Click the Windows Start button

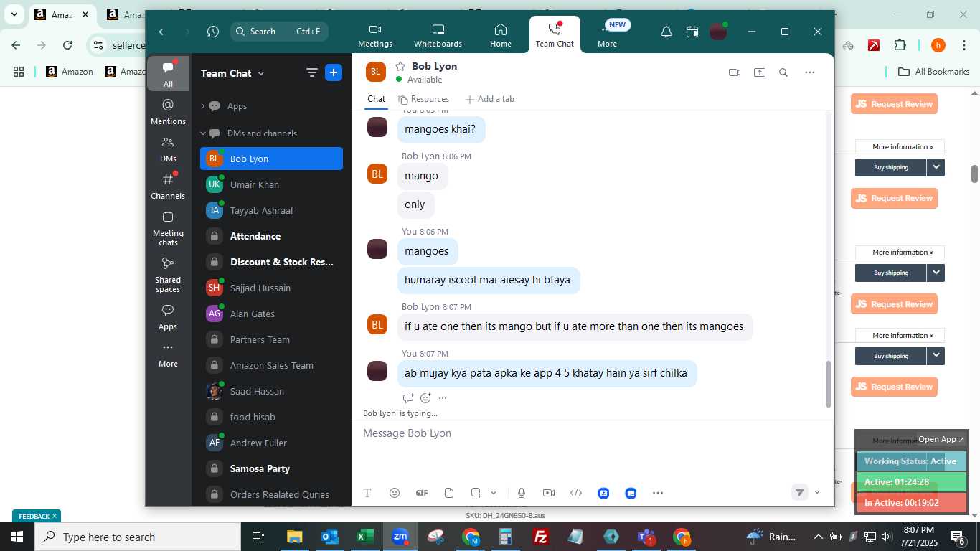pyautogui.click(x=17, y=537)
